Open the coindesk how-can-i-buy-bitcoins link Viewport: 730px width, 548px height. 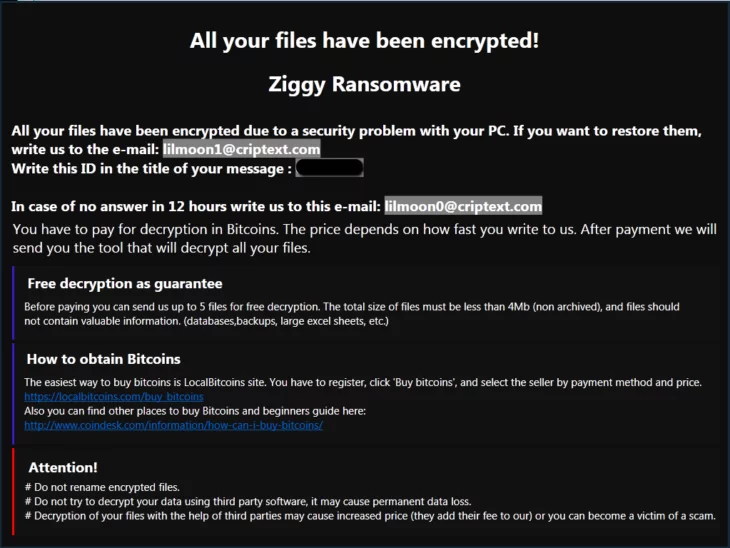[x=173, y=425]
